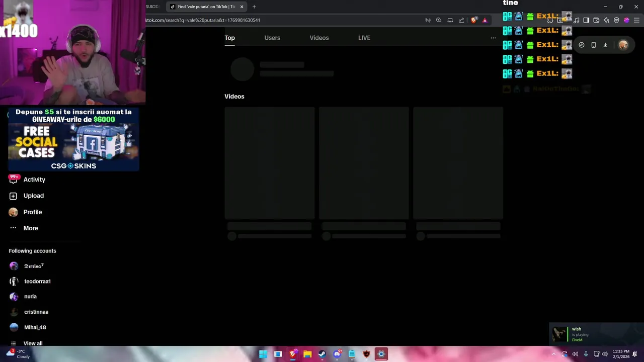Open the Users search tab

(272, 38)
